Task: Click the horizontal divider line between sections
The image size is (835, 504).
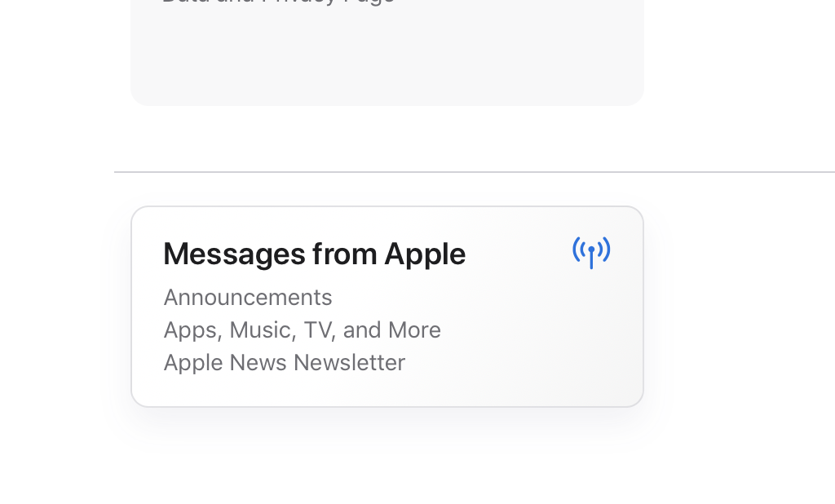Action: pyautogui.click(x=474, y=172)
